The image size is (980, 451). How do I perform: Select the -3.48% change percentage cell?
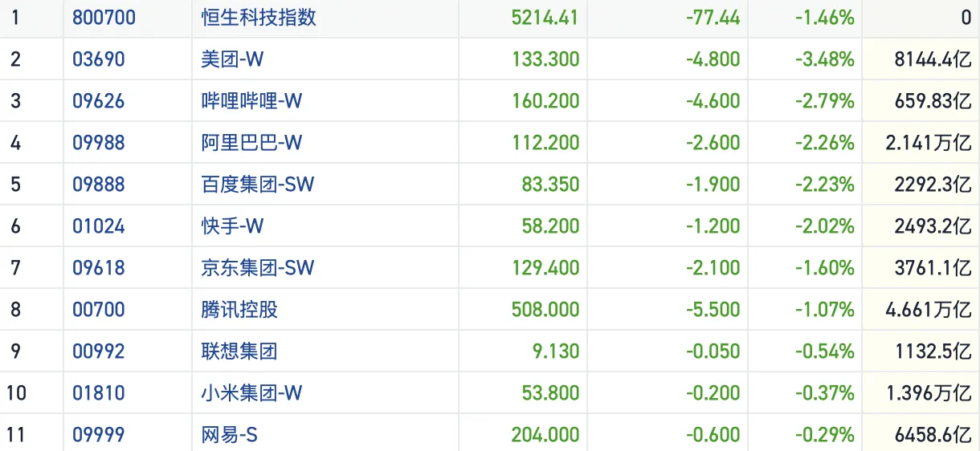point(824,59)
